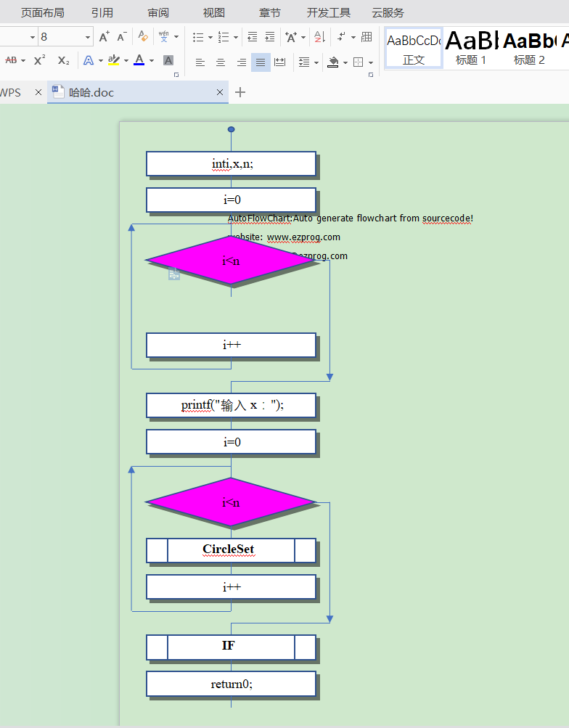Expand the font color dropdown
569x728 pixels.
[152, 61]
